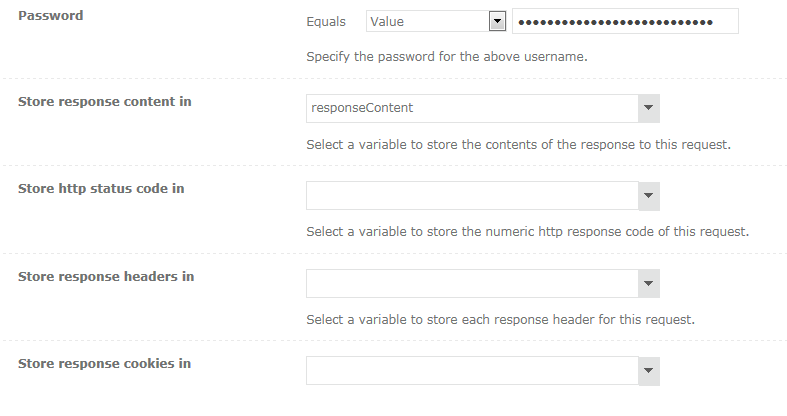The height and width of the screenshot is (416, 787).
Task: Click the empty response headers variable box
Action: (x=471, y=283)
